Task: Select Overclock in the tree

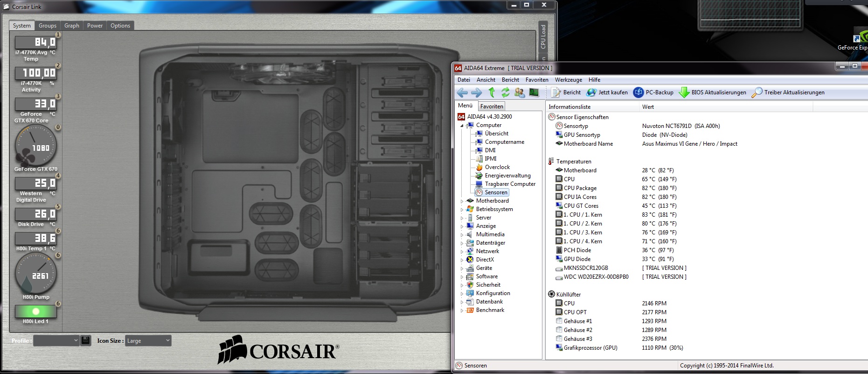Action: click(497, 167)
